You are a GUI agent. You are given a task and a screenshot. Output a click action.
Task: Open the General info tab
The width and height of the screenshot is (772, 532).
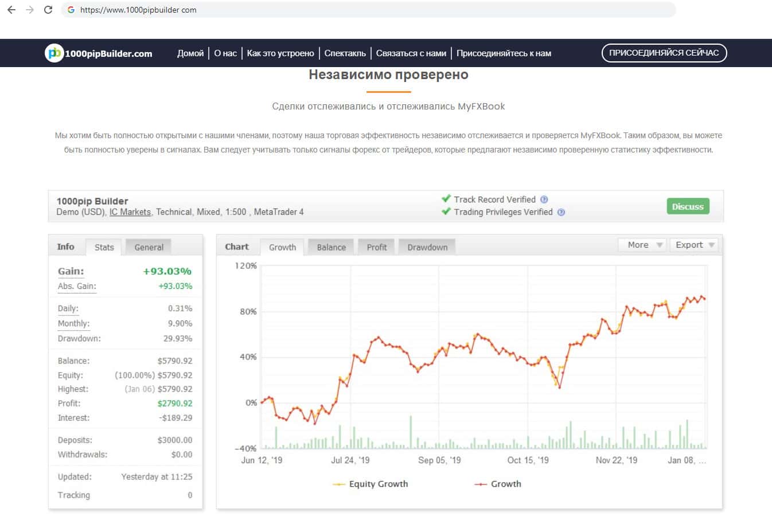tap(149, 247)
